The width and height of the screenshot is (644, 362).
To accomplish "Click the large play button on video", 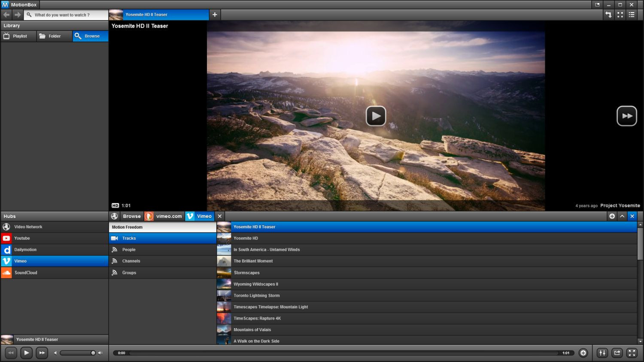I will coord(376,116).
